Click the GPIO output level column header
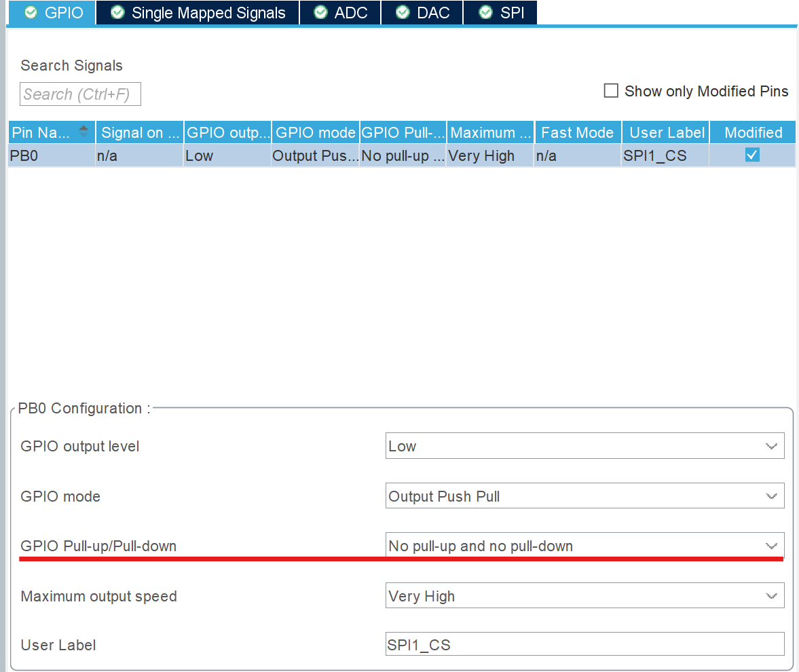This screenshot has width=799, height=672. (228, 132)
